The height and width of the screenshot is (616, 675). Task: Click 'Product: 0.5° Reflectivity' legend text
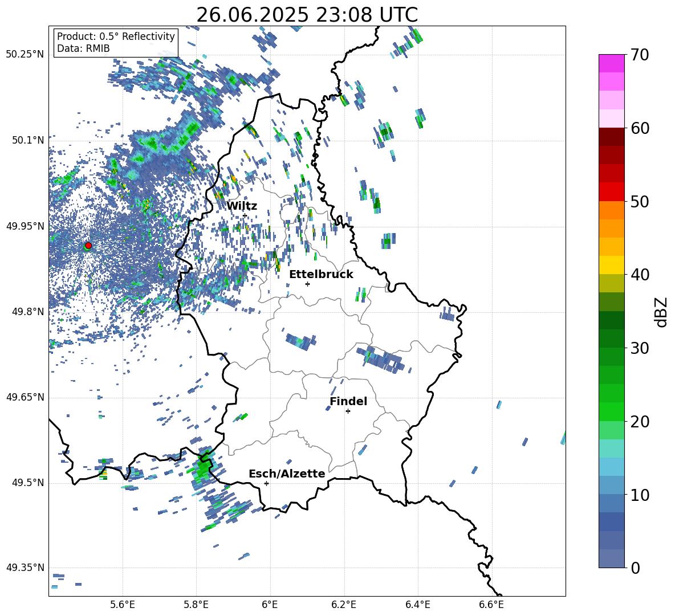[116, 36]
